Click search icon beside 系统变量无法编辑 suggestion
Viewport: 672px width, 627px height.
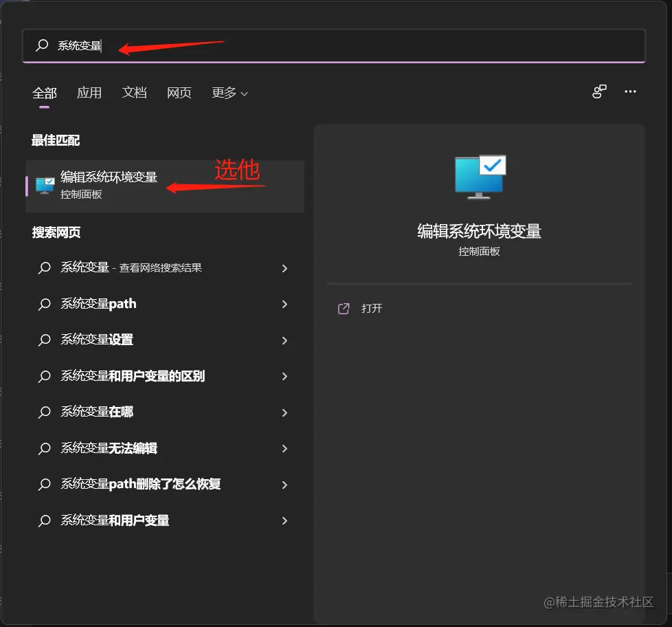coord(45,448)
